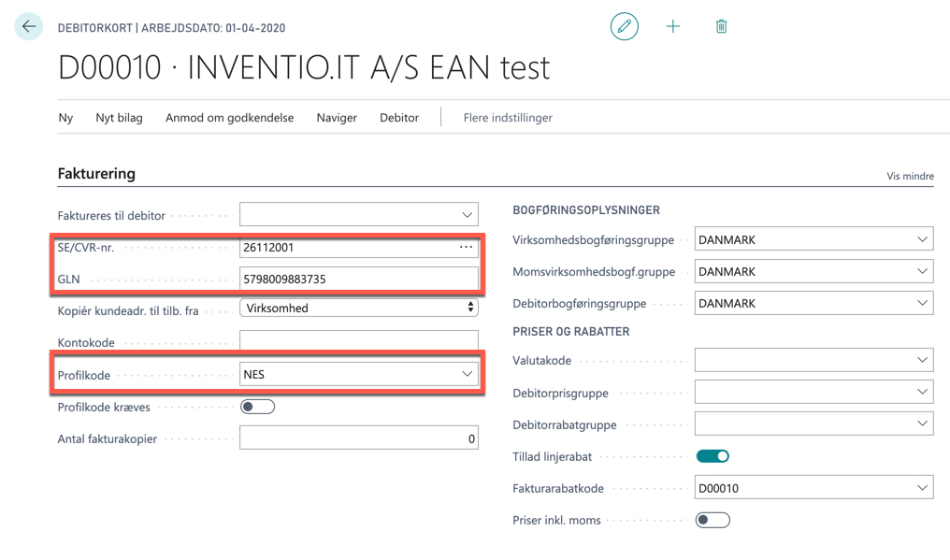Open the Ny menu

pyautogui.click(x=65, y=118)
